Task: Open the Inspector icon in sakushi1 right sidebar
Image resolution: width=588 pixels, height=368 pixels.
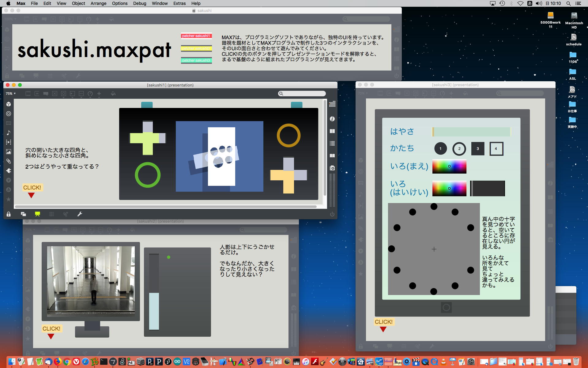Action: point(332,119)
